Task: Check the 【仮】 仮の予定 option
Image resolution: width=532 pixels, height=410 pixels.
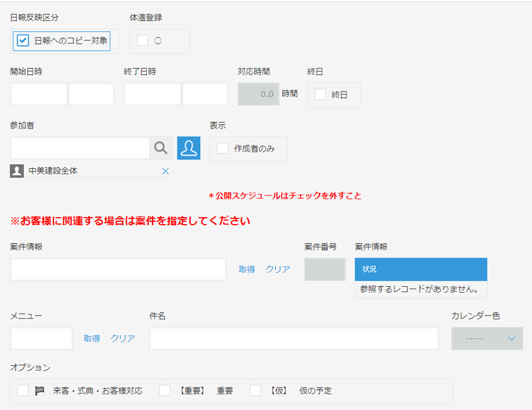Action: (255, 390)
